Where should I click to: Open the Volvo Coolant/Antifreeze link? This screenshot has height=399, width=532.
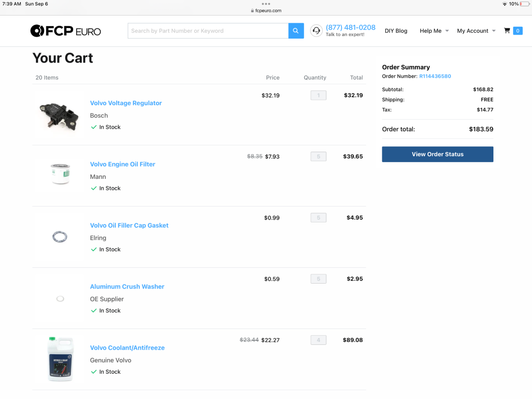[127, 348]
